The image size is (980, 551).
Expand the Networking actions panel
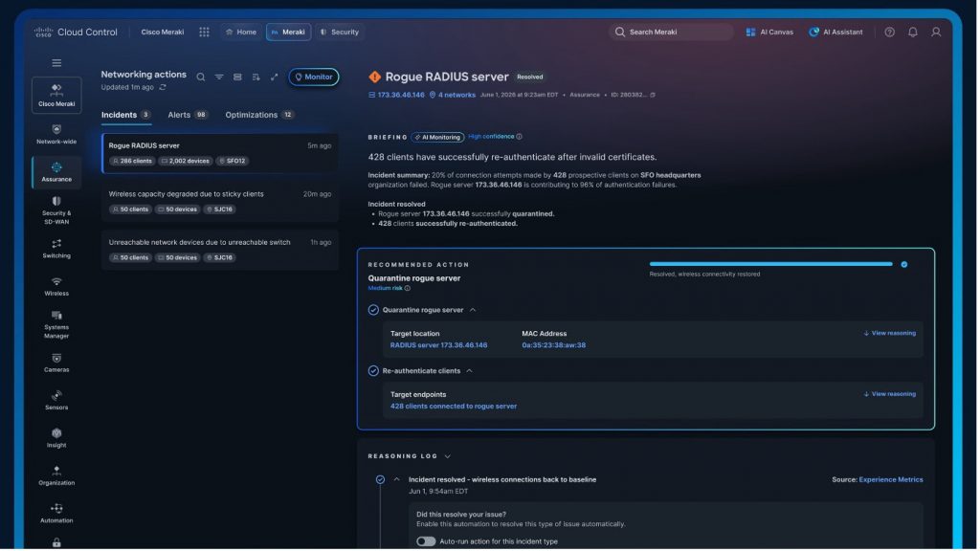coord(275,77)
